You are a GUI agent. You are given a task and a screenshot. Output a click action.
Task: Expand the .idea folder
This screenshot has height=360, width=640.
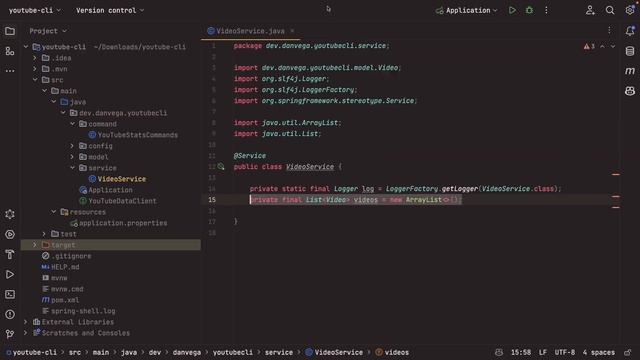tap(35, 58)
